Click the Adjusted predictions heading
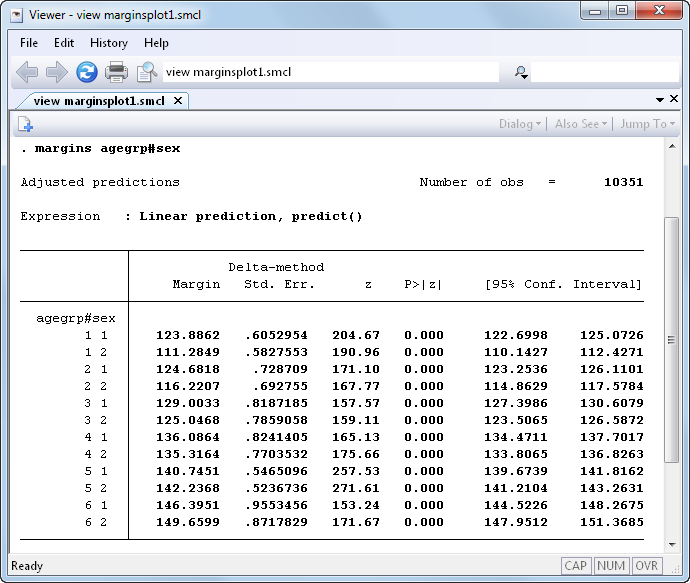 click(100, 182)
